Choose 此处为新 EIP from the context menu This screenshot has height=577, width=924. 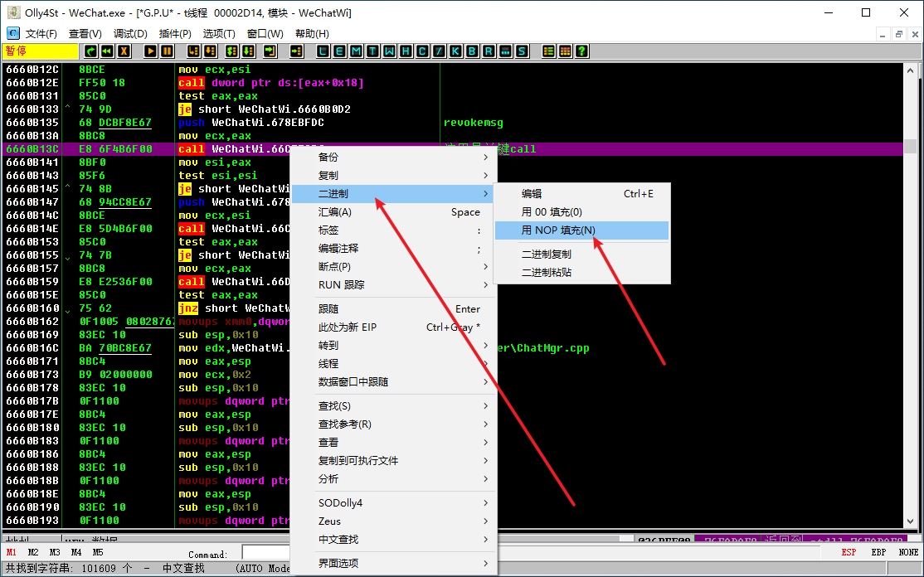[x=394, y=327]
